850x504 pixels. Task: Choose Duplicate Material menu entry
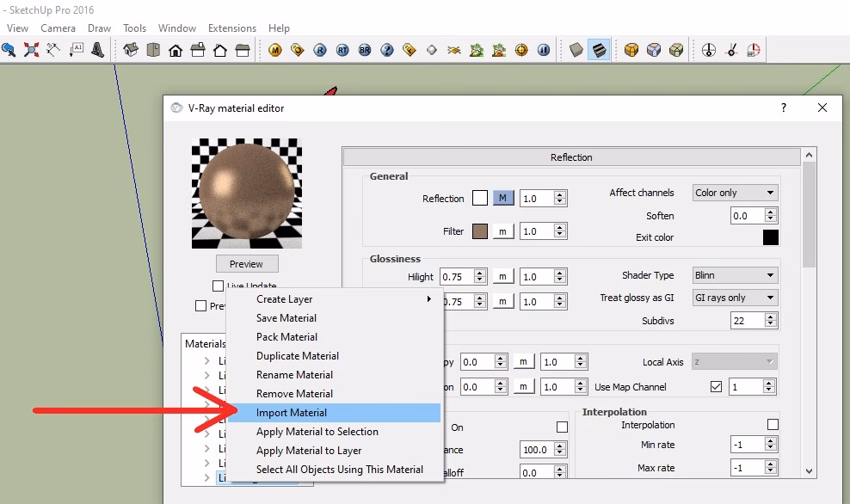pyautogui.click(x=334, y=356)
